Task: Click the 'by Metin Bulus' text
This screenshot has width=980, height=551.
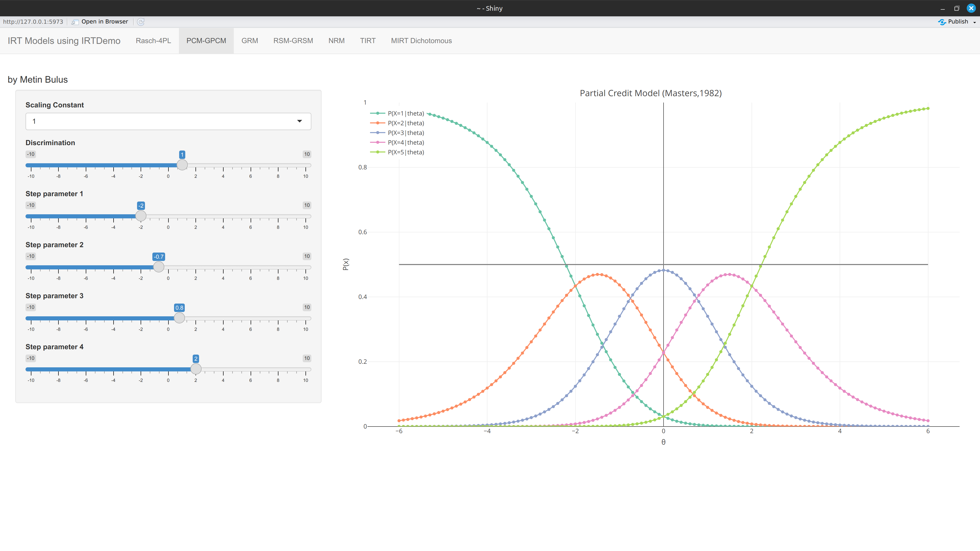Action: click(x=38, y=80)
